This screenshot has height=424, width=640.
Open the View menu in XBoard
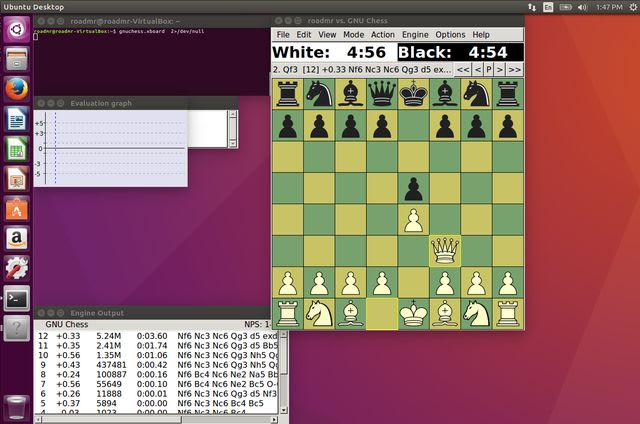[x=327, y=35]
